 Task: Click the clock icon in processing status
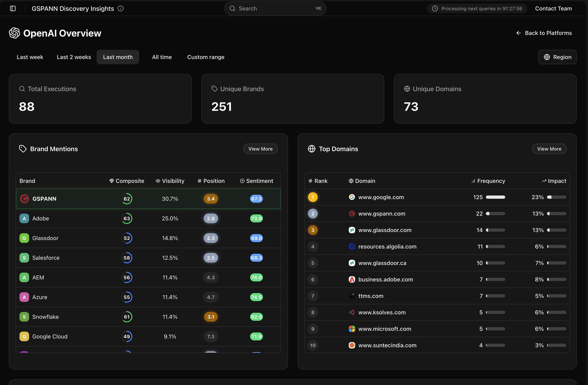click(435, 8)
